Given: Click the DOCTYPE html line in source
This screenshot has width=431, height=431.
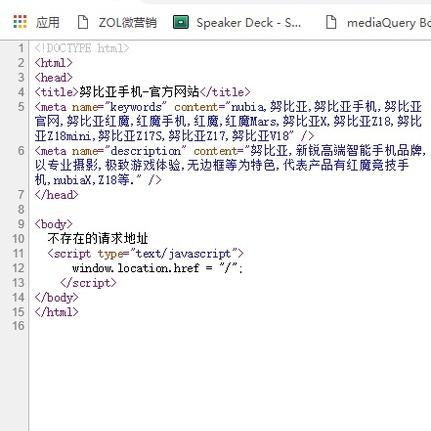Looking at the screenshot, I should tap(82, 48).
